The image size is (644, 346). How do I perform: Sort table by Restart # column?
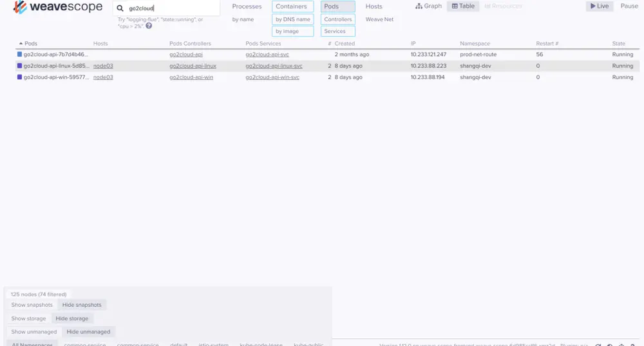click(x=547, y=44)
